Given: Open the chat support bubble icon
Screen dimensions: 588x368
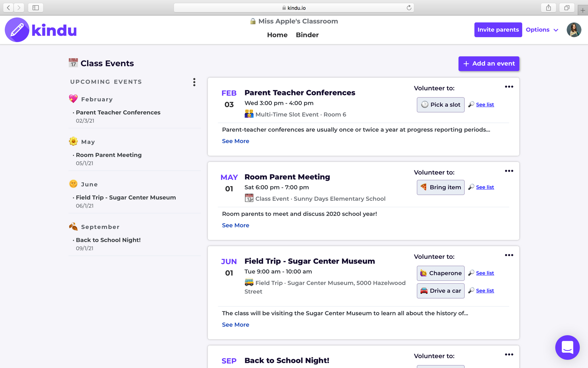Looking at the screenshot, I should [567, 347].
